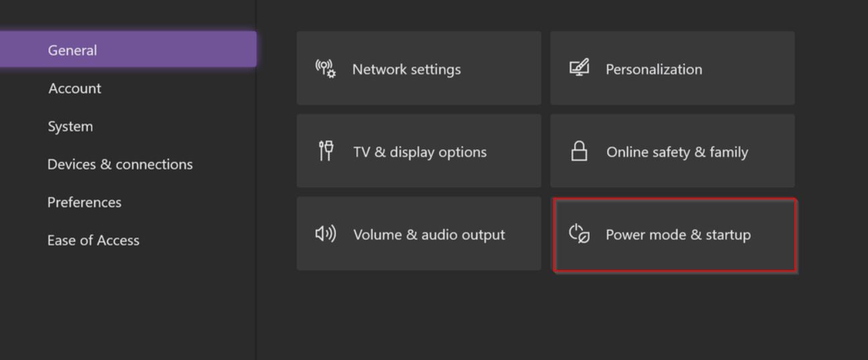868x360 pixels.
Task: Open the Network settings tile
Action: [418, 68]
